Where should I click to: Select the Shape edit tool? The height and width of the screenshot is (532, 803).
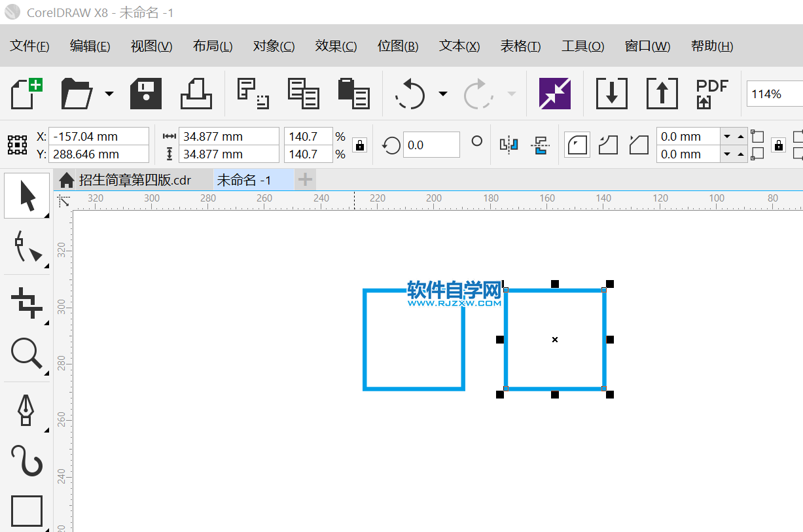click(27, 247)
